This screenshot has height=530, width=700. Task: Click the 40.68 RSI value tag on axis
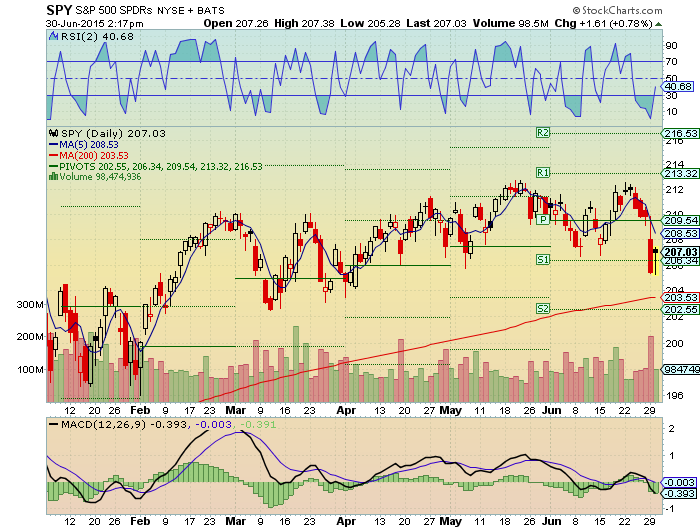pos(678,87)
